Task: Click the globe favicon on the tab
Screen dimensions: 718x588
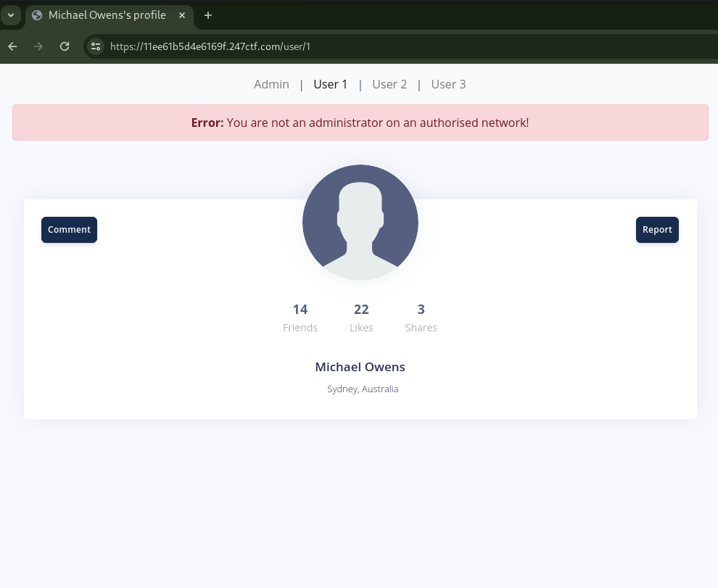Action: (37, 15)
